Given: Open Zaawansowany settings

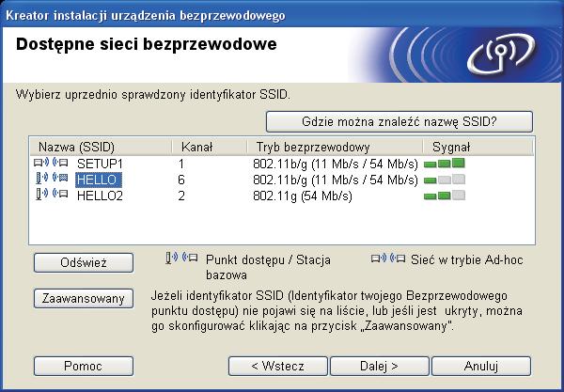Looking at the screenshot, I should point(84,298).
